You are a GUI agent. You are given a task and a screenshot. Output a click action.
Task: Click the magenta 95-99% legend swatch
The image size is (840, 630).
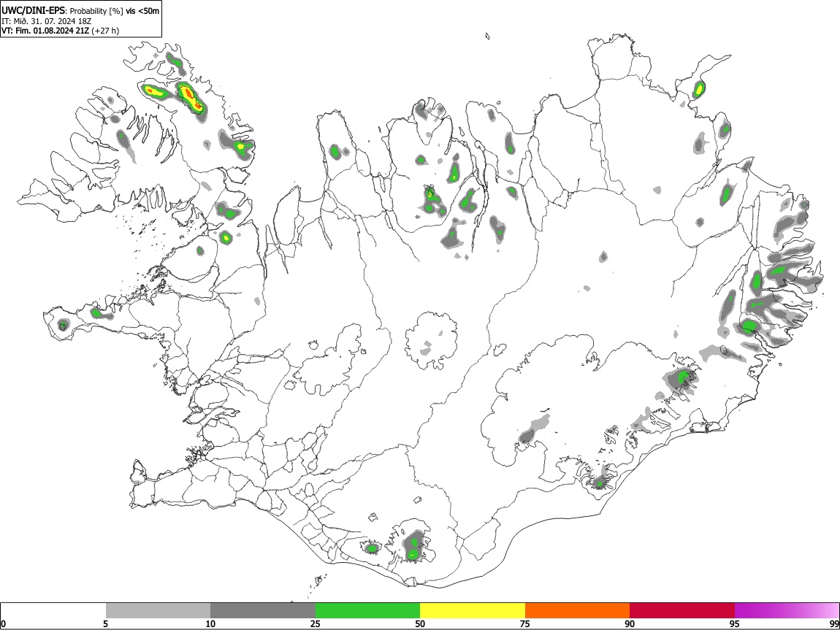pos(787,611)
